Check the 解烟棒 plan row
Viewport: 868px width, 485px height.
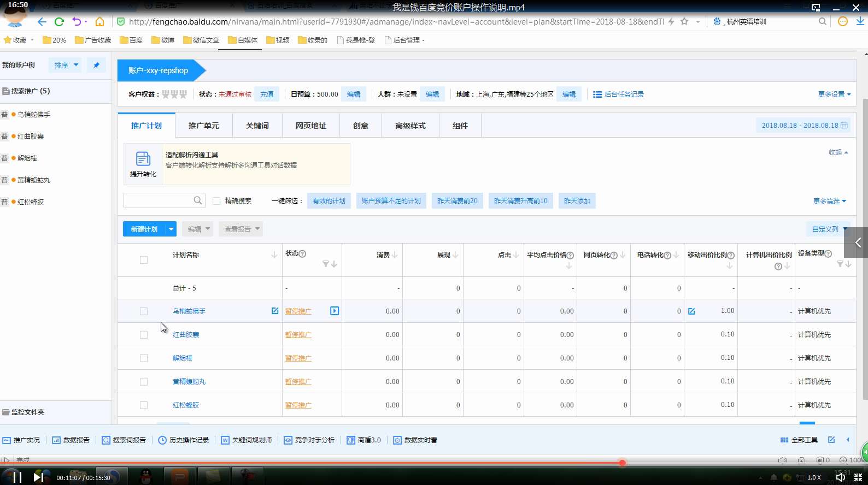point(144,358)
